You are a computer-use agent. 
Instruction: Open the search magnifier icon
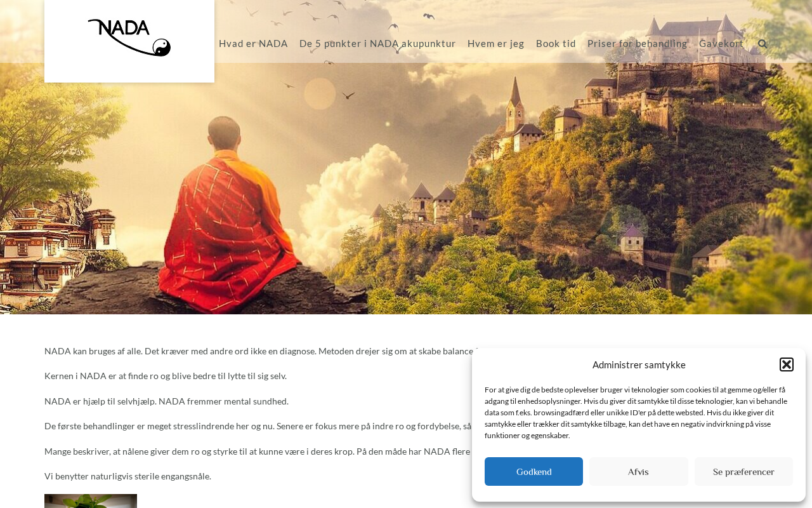[763, 44]
